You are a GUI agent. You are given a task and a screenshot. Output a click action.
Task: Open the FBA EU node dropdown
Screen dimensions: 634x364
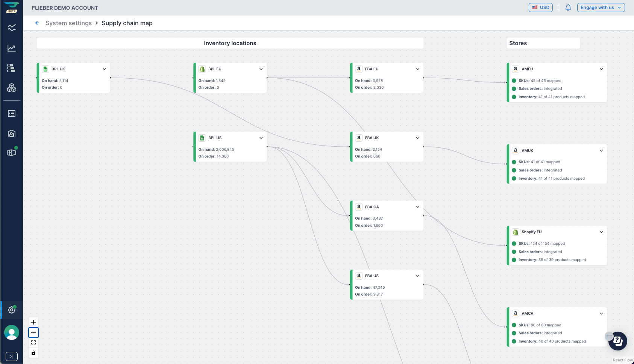(x=417, y=69)
